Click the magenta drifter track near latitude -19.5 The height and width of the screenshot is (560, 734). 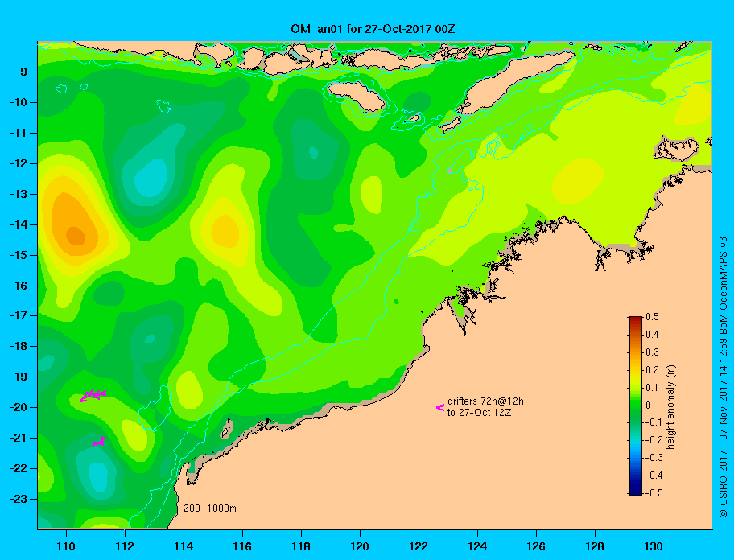(93, 395)
